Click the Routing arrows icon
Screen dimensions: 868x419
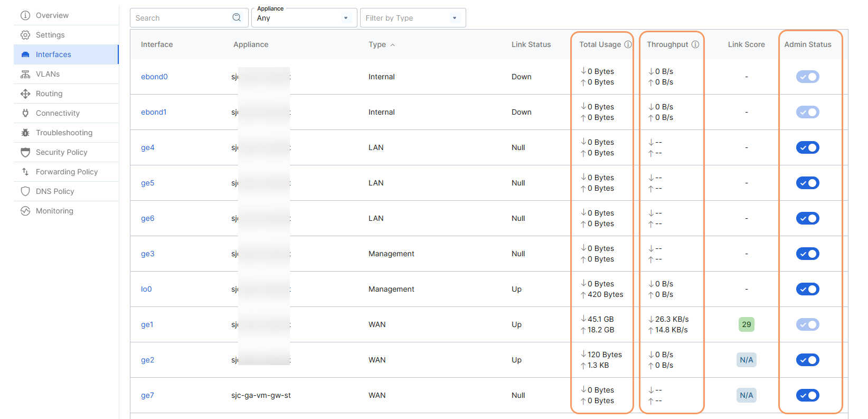click(25, 94)
